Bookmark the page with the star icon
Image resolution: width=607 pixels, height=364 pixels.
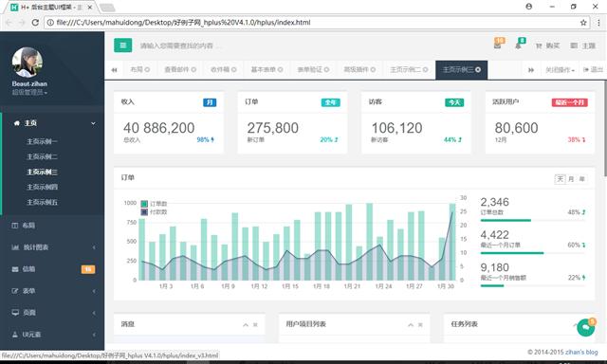tap(583, 23)
